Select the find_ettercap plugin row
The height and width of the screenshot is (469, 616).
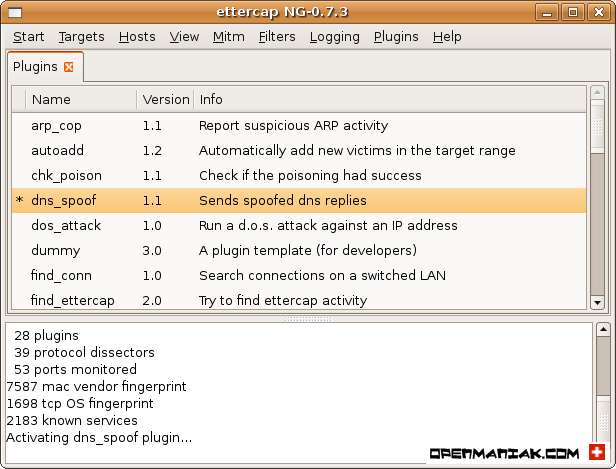point(299,300)
